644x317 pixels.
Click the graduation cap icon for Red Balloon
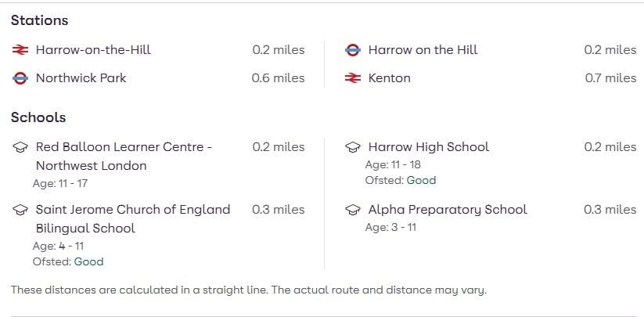click(x=20, y=147)
